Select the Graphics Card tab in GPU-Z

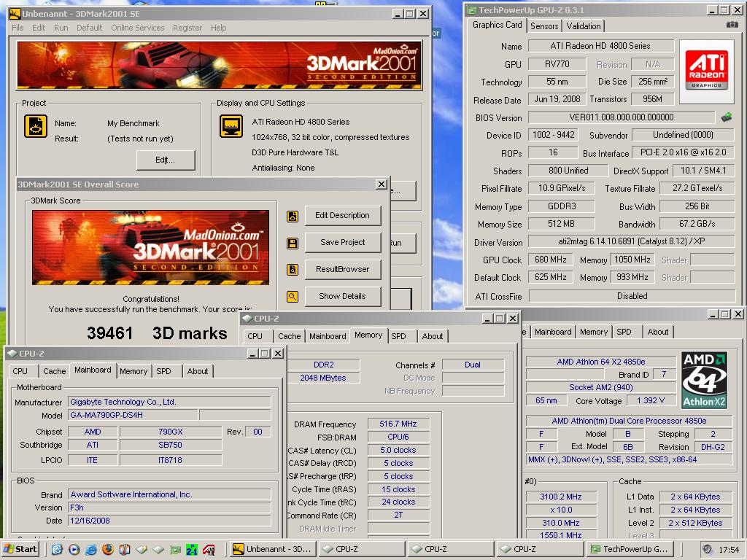tap(497, 25)
